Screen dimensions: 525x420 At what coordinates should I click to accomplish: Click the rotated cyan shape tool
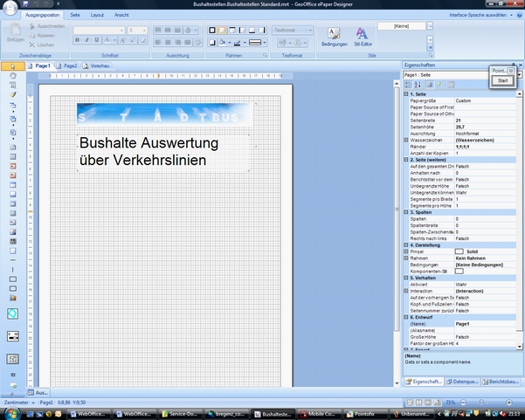click(x=13, y=313)
